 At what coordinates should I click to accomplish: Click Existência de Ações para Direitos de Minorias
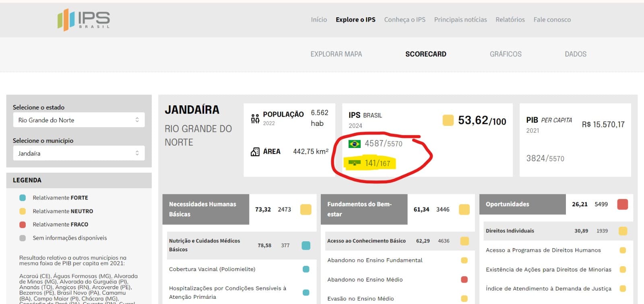coord(549,269)
